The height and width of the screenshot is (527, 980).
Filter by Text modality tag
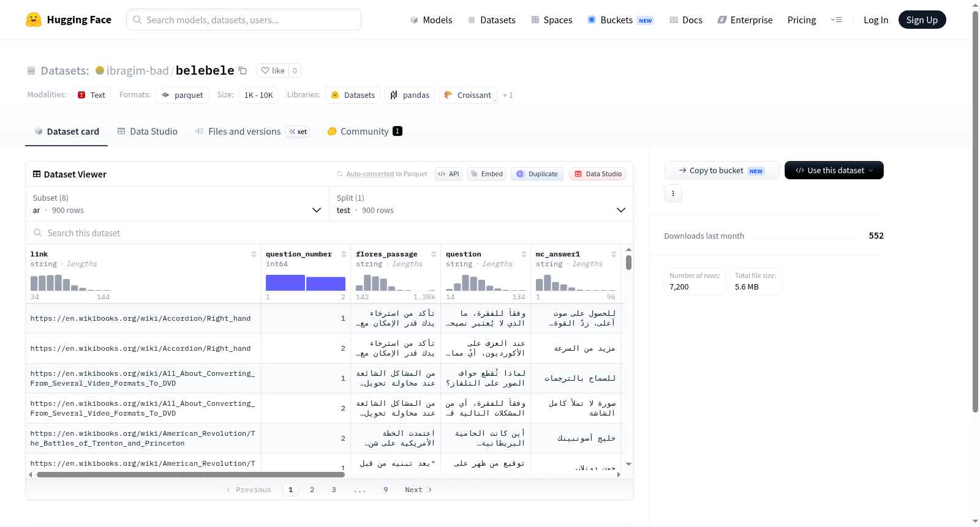click(91, 95)
